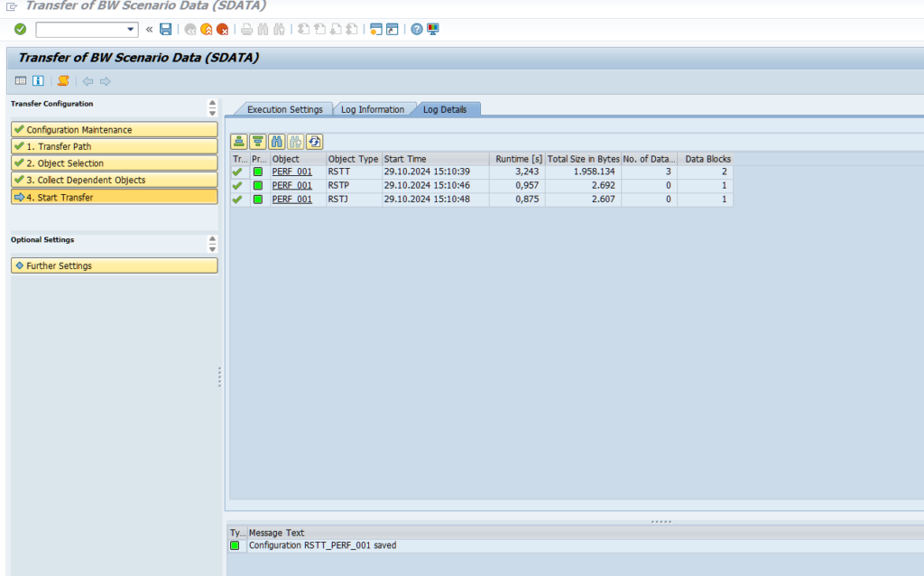This screenshot has width=924, height=576.
Task: Click the Find binoculars icon above log table
Action: [277, 141]
